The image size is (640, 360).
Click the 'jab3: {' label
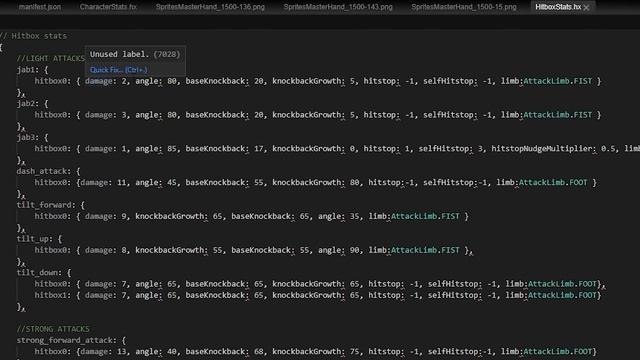click(33, 138)
